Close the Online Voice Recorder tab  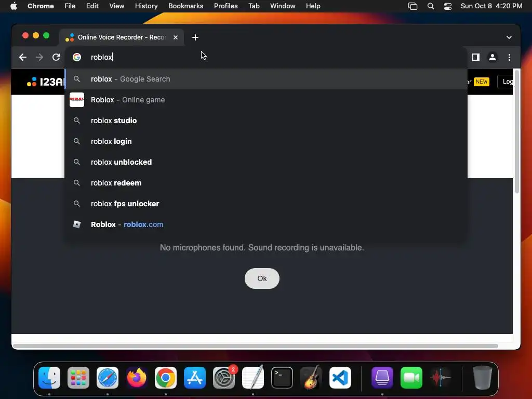click(176, 37)
